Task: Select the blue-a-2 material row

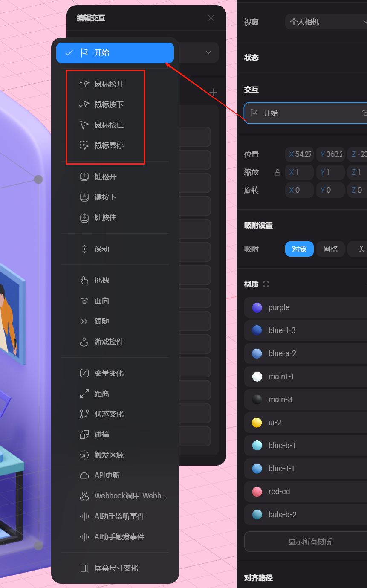Action: 306,353
